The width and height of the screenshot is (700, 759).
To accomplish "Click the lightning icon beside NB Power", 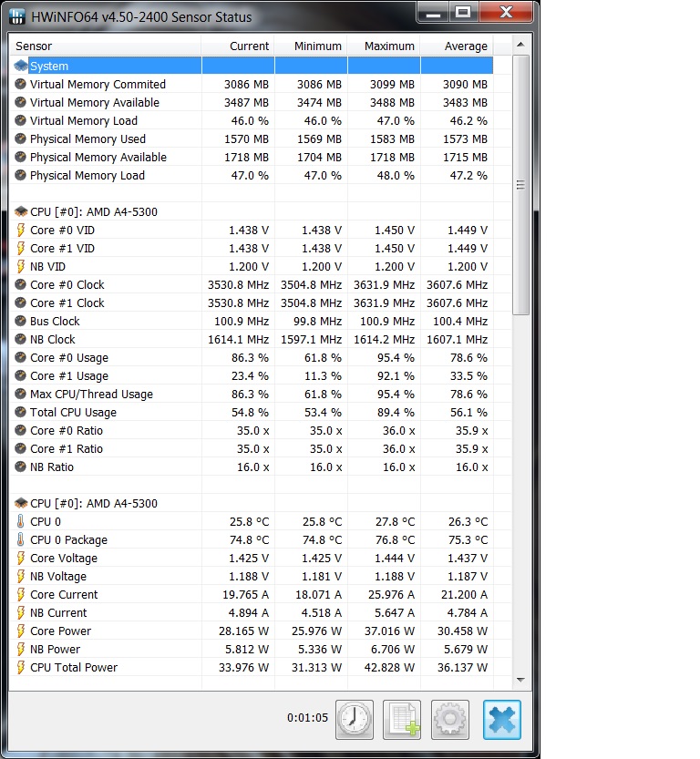I will pyautogui.click(x=20, y=649).
